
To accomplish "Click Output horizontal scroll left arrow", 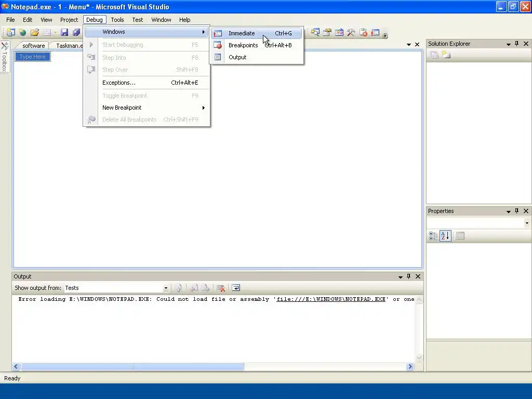I will click(16, 366).
